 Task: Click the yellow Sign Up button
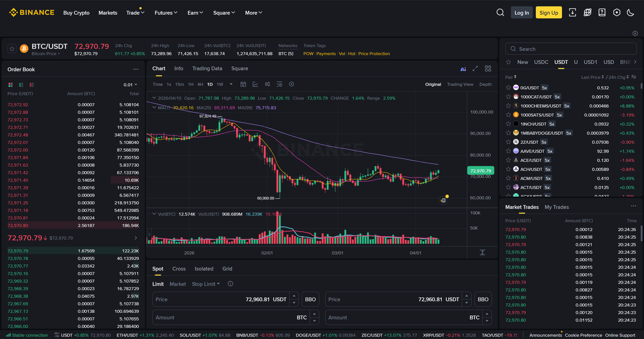point(549,12)
